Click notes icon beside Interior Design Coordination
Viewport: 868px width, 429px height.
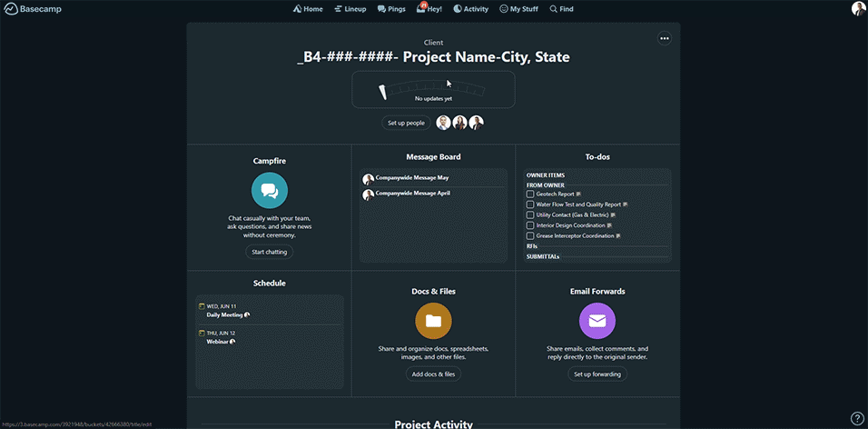tap(609, 225)
